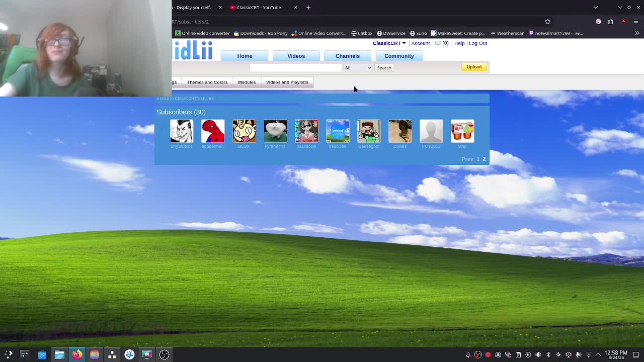The height and width of the screenshot is (362, 644).
Task: Open notwalmart1299 Twitch bookmark
Action: point(555,33)
